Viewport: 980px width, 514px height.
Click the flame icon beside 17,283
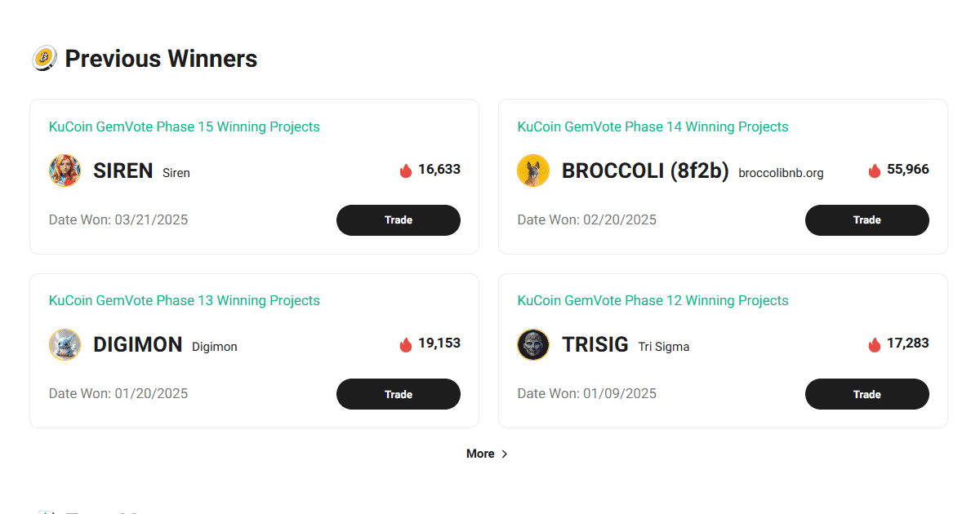click(x=875, y=344)
